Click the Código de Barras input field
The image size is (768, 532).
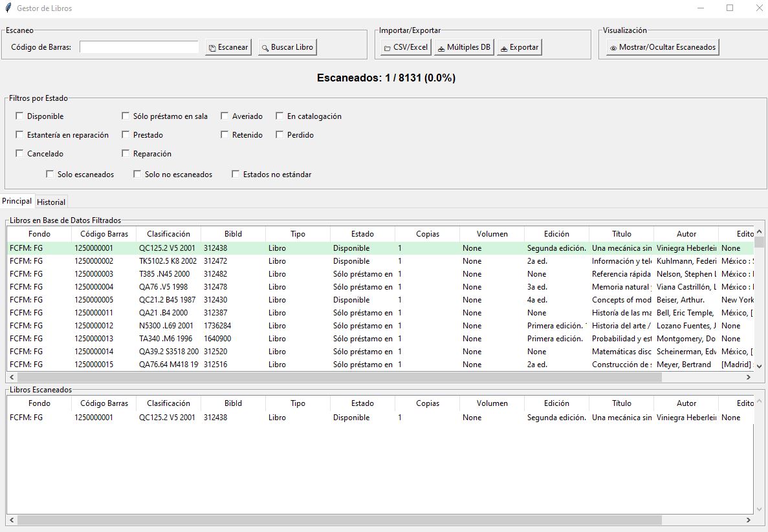(138, 47)
